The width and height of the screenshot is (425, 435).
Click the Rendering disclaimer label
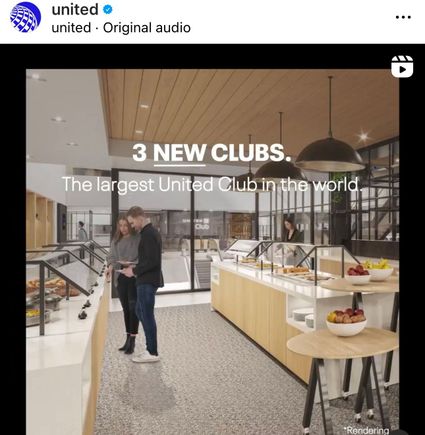[x=367, y=430]
